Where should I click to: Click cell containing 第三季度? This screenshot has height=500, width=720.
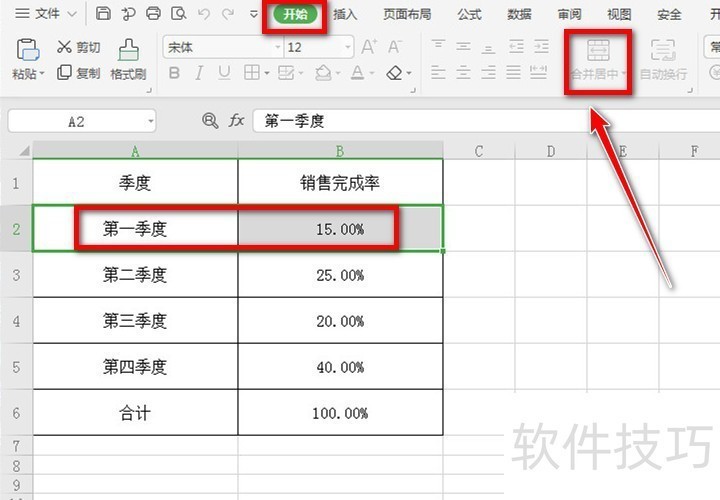[x=135, y=320]
